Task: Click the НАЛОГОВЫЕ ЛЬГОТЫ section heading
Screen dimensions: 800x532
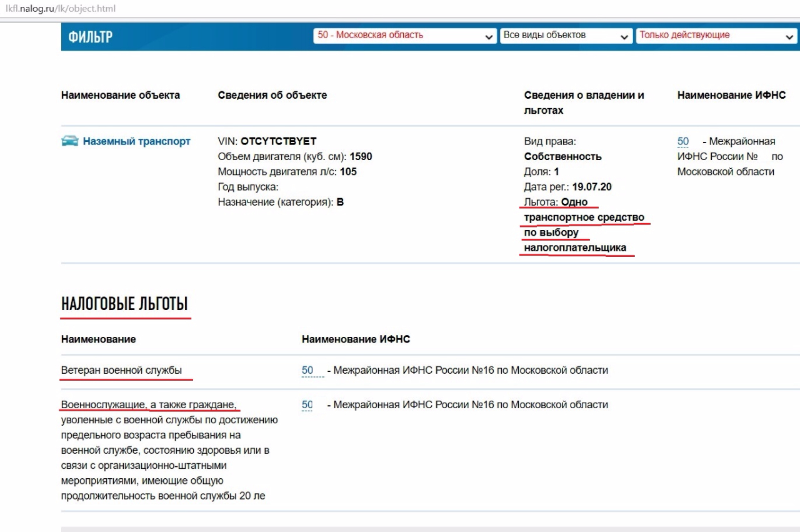Action: tap(124, 304)
